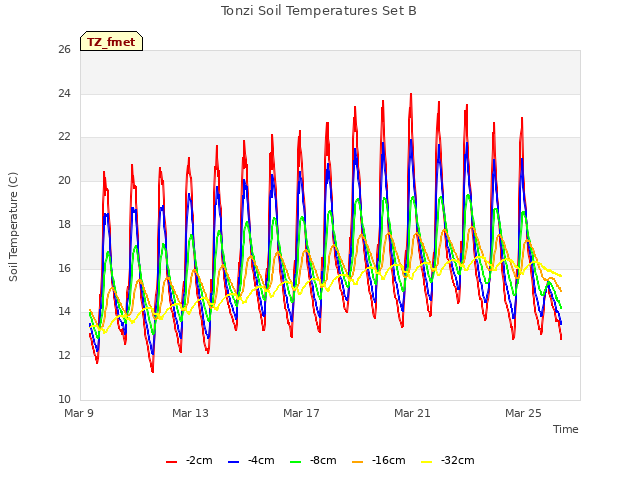Click the yellow -32cm legend swatch

point(427,462)
